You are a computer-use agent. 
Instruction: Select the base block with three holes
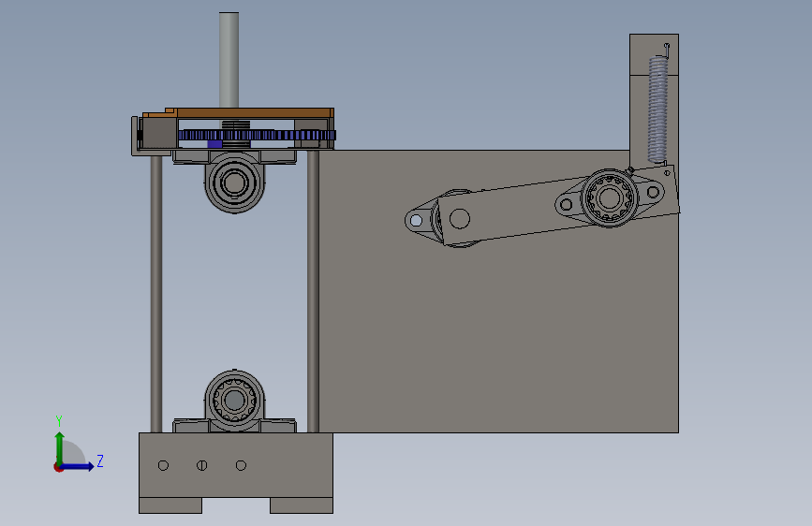[236, 465]
